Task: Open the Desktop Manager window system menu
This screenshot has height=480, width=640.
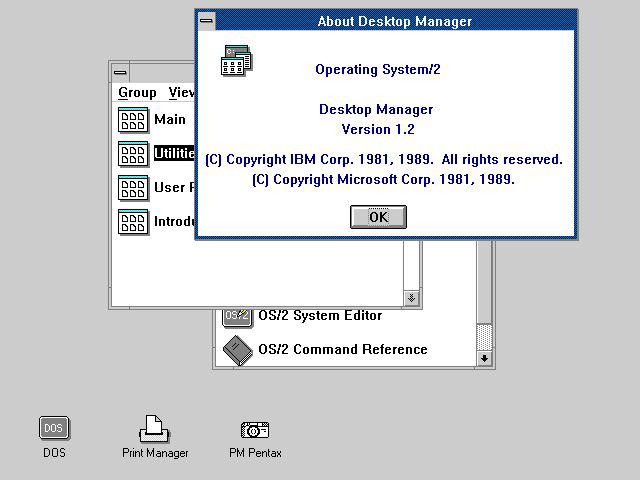Action: 120,73
